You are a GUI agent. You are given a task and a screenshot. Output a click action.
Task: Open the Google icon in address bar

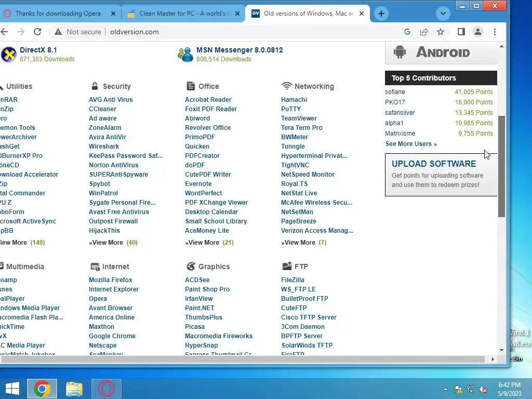tap(407, 32)
